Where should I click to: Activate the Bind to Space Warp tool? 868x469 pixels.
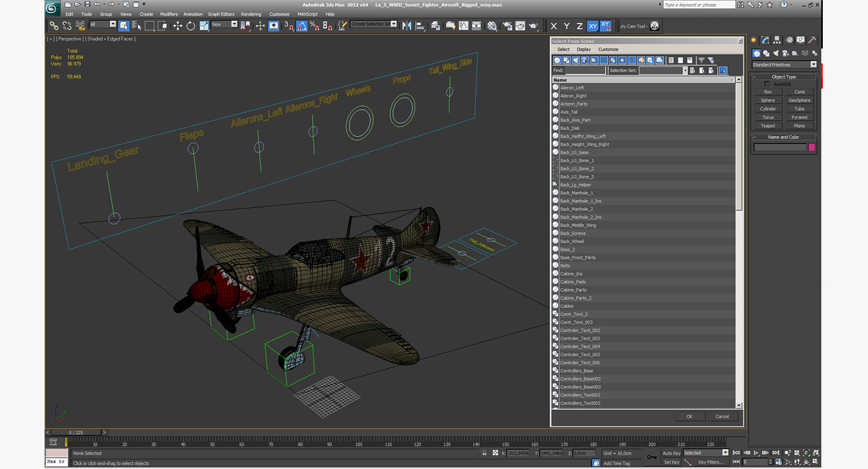tap(80, 26)
